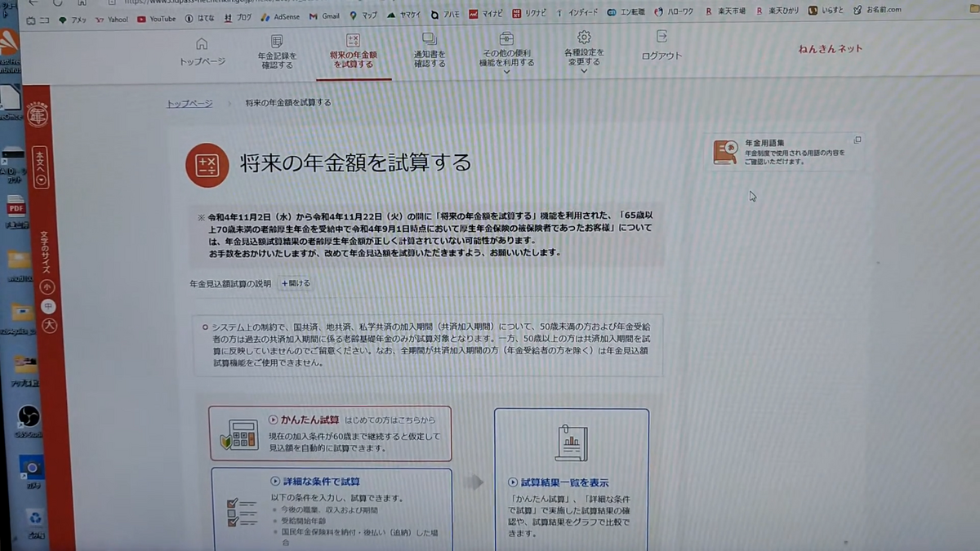Viewport: 980px width, 551px height.
Task: Open the YouTube bookmark
Action: (156, 19)
